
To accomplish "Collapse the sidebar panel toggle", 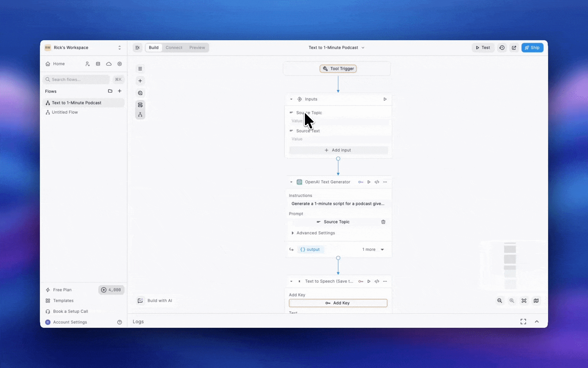I will pyautogui.click(x=137, y=48).
